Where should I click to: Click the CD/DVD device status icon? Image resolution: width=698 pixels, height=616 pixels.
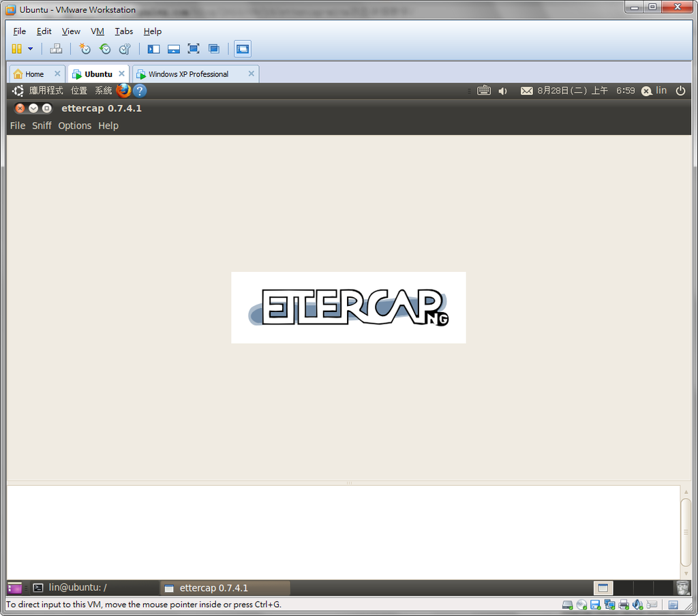581,605
